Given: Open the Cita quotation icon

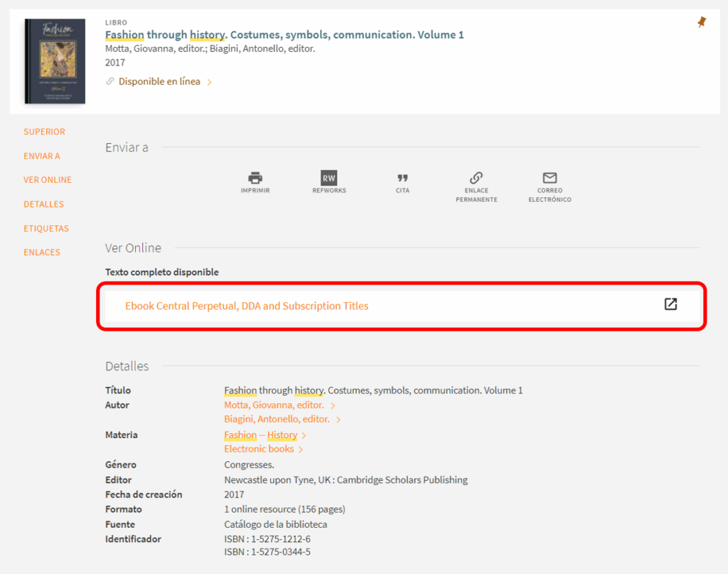Looking at the screenshot, I should coord(402,178).
